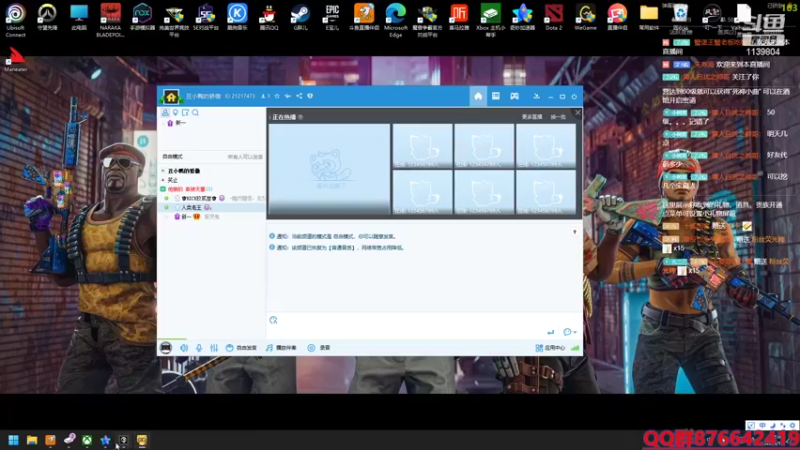Viewport: 800px width, 450px height.
Task: Favorite the channel with star icon
Action: (277, 96)
